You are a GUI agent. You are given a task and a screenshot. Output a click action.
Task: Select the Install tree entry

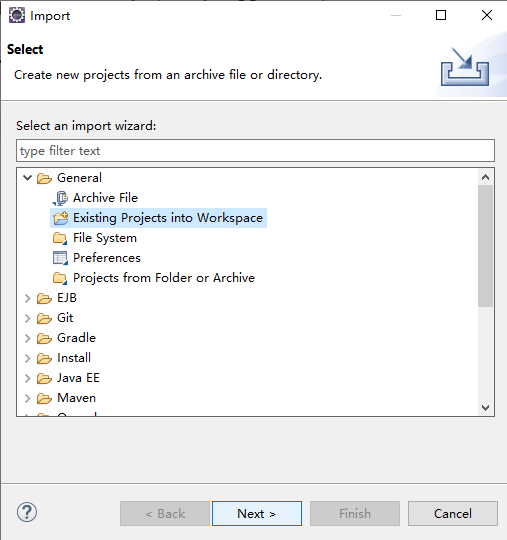(x=74, y=358)
